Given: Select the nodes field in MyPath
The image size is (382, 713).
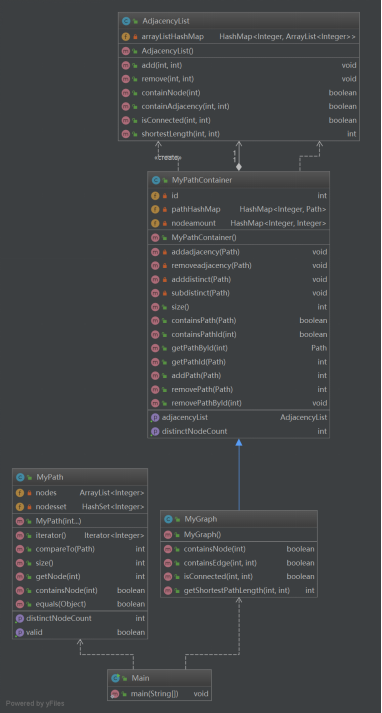Looking at the screenshot, I should point(80,492).
